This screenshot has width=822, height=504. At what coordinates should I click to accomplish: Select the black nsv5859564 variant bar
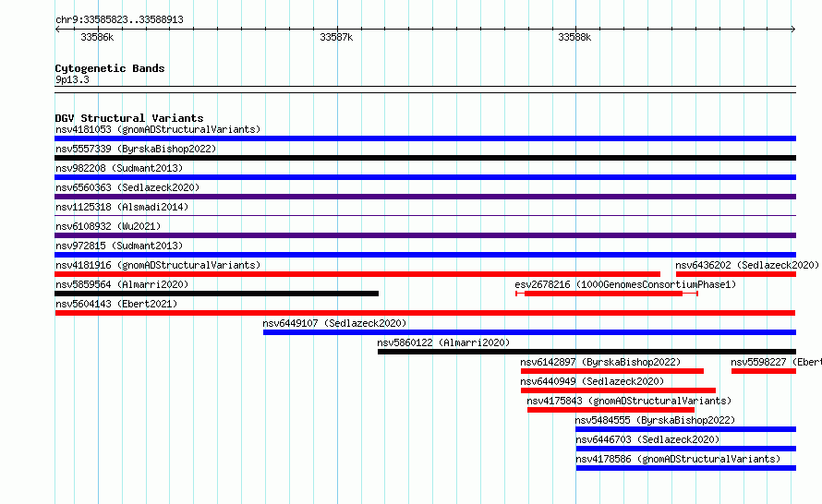(216, 294)
